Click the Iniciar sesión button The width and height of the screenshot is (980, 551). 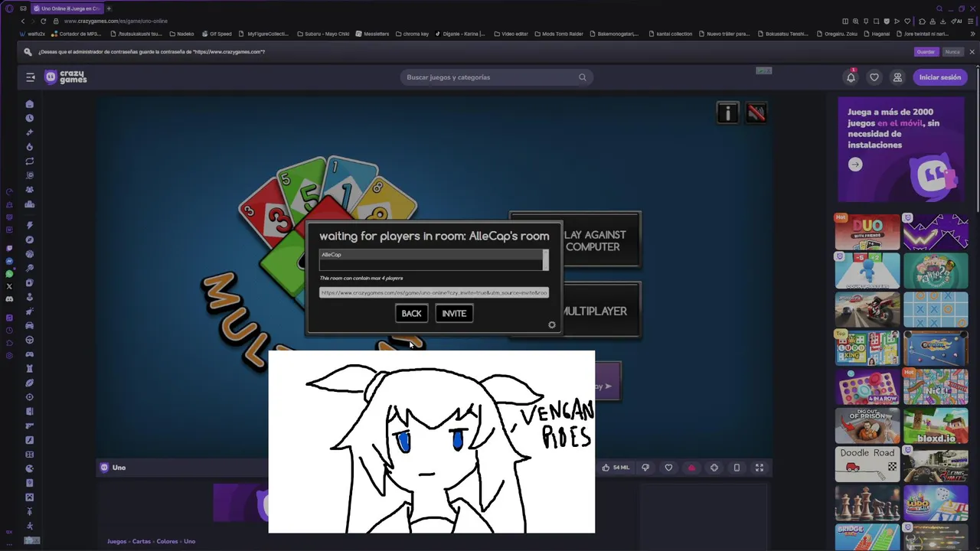[x=939, y=77]
